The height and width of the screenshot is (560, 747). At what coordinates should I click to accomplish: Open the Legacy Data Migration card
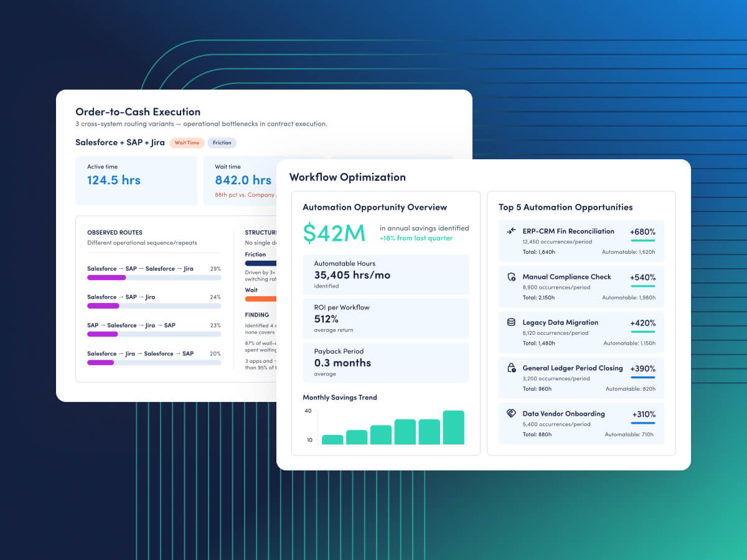click(x=581, y=332)
